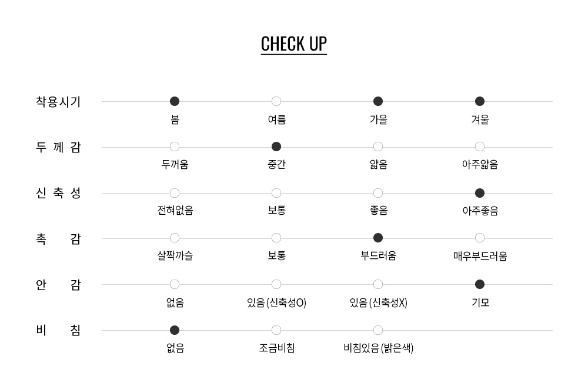Select 조금비침 dot in 비침 row
This screenshot has width=588, height=389.
pyautogui.click(x=276, y=330)
